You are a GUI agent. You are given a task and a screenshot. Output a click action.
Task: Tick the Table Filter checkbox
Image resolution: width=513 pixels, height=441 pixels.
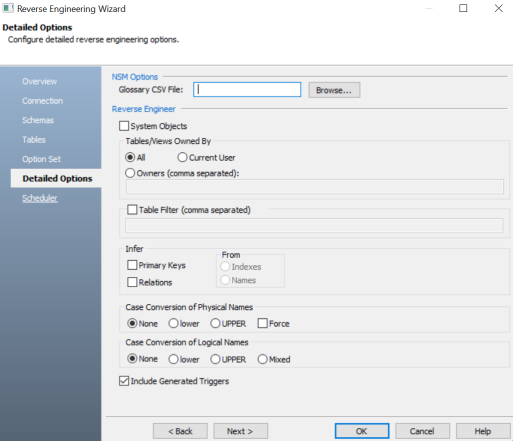coord(132,210)
